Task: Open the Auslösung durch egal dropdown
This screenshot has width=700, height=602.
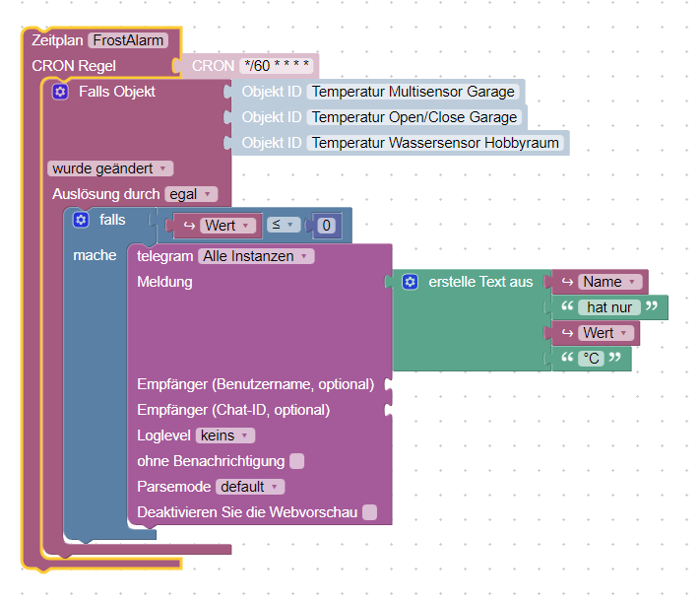Action: pyautogui.click(x=191, y=194)
